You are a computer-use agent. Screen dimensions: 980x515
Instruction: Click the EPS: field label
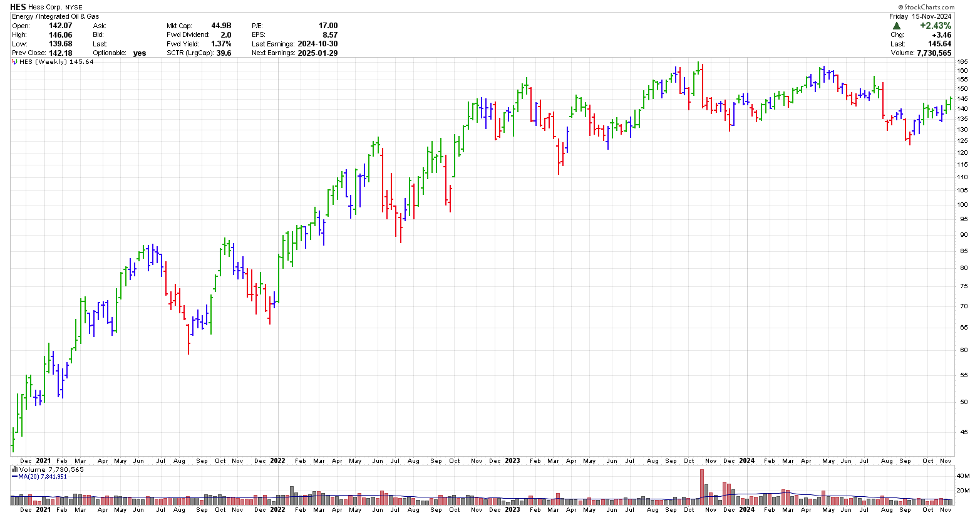click(259, 35)
